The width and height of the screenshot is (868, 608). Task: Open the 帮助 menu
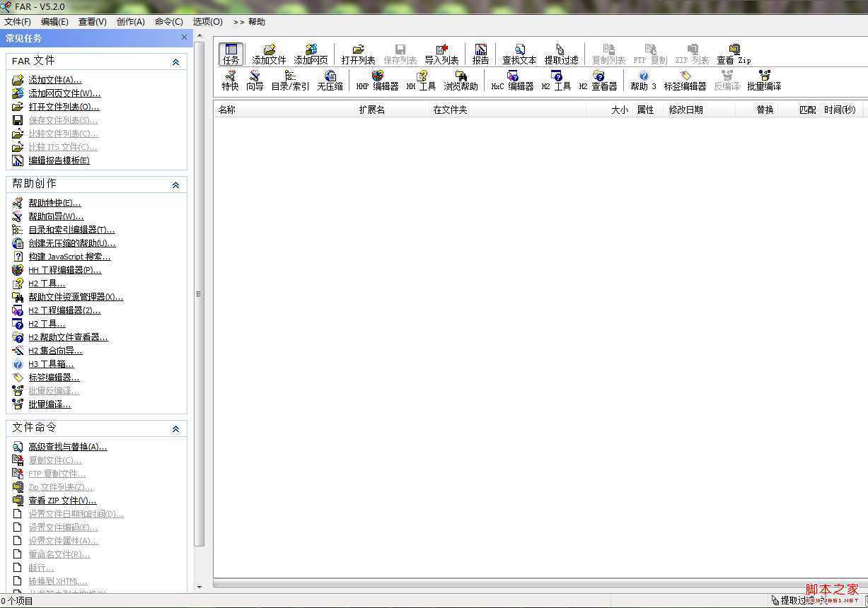tap(257, 22)
